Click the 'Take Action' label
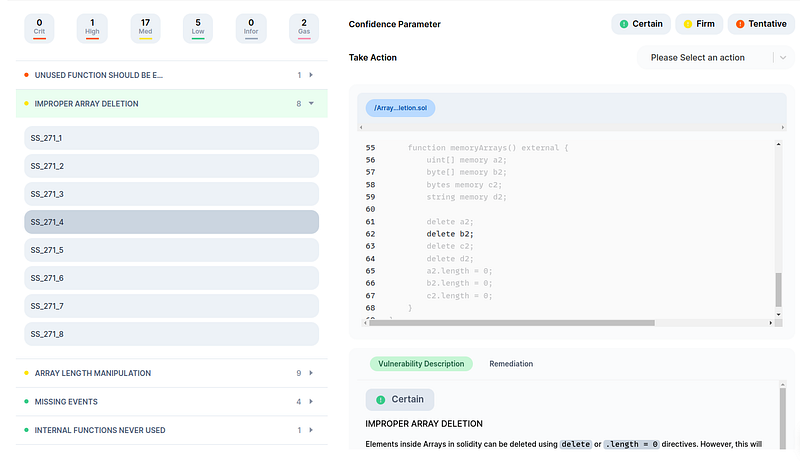 click(372, 58)
